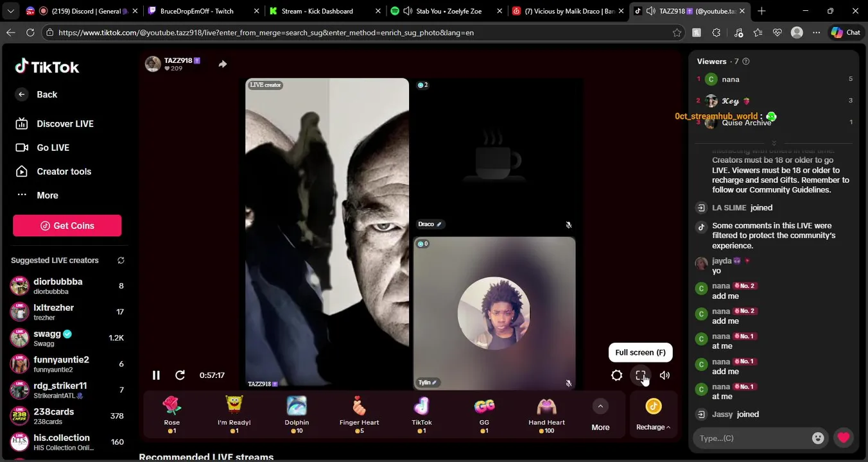The width and height of the screenshot is (868, 462).
Task: Open browser settings ellipsis menu
Action: click(816, 32)
